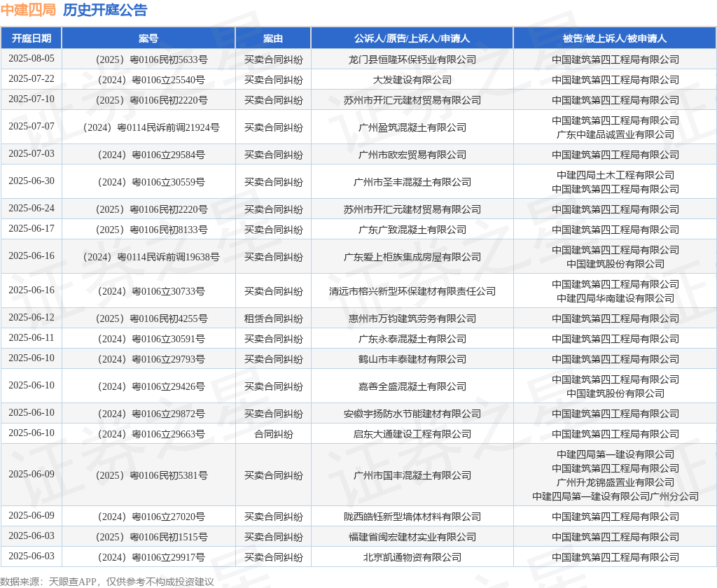Screen dimensions: 717x588
Task: Select case number (2025)粤0106民初1515号
Action: pyautogui.click(x=151, y=537)
